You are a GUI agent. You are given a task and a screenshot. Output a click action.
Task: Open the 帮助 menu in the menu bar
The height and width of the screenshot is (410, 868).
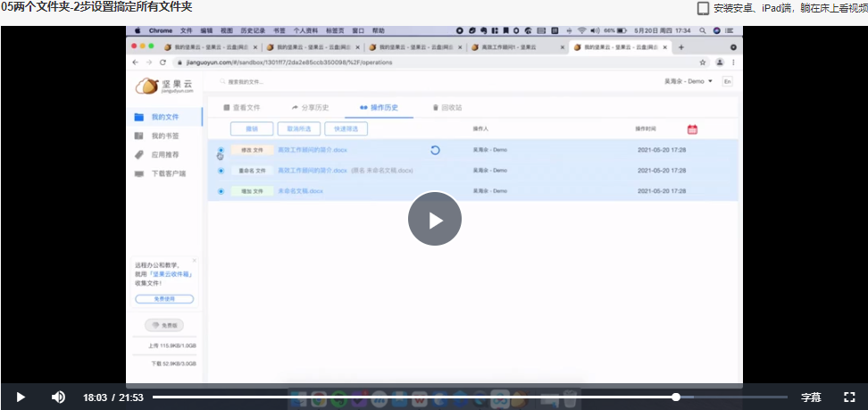(379, 30)
